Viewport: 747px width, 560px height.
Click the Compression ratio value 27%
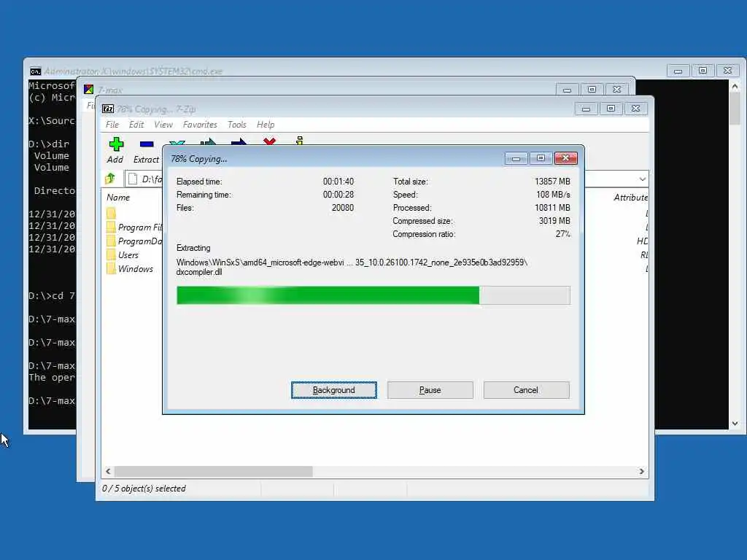[x=563, y=234]
